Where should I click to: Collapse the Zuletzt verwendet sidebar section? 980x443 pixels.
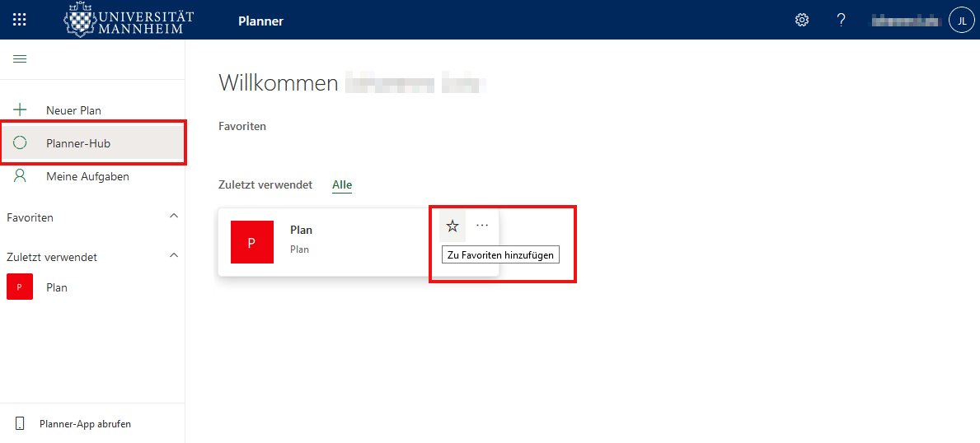tap(174, 255)
